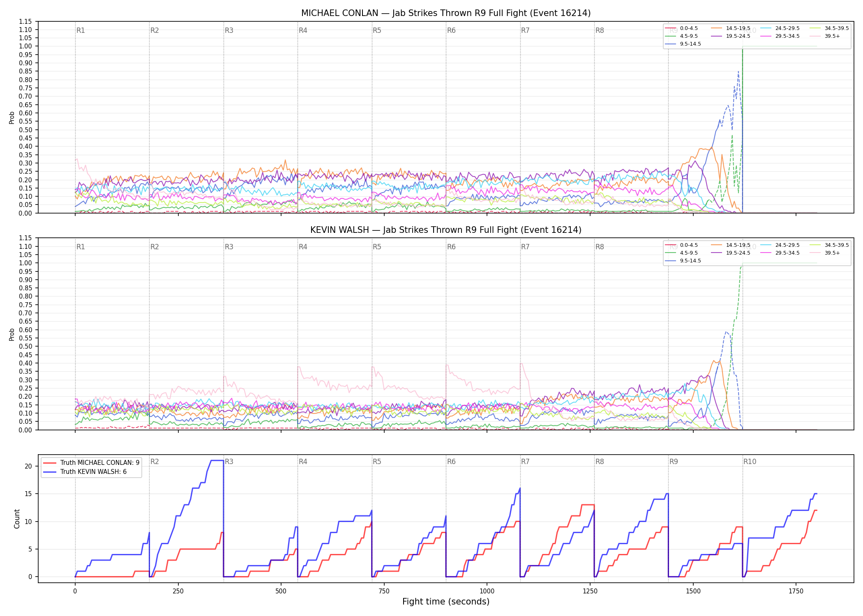Screen dimensions: 863x616
Task: Click orange '14.5-19.5' swatch in Conlan legend
Action: (x=717, y=28)
